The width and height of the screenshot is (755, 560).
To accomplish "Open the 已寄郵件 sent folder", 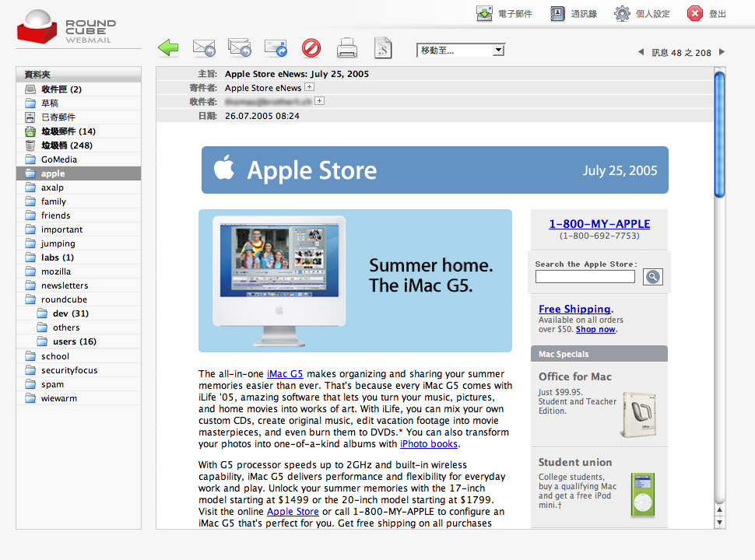I will click(79, 117).
